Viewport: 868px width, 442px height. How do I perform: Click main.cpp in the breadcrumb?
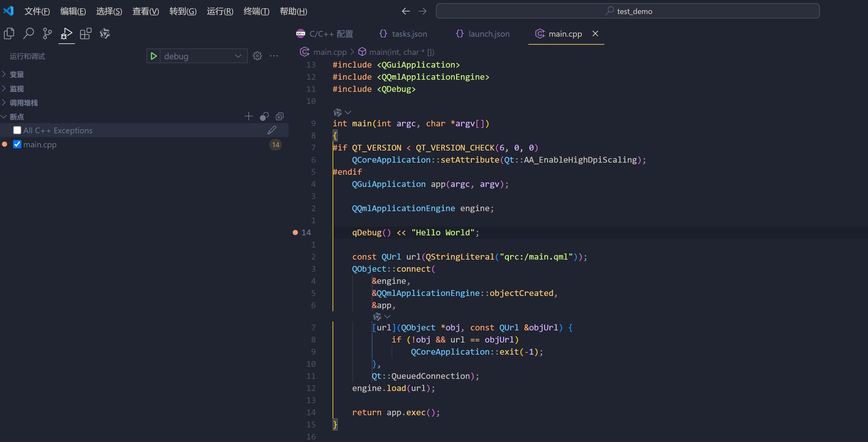330,52
